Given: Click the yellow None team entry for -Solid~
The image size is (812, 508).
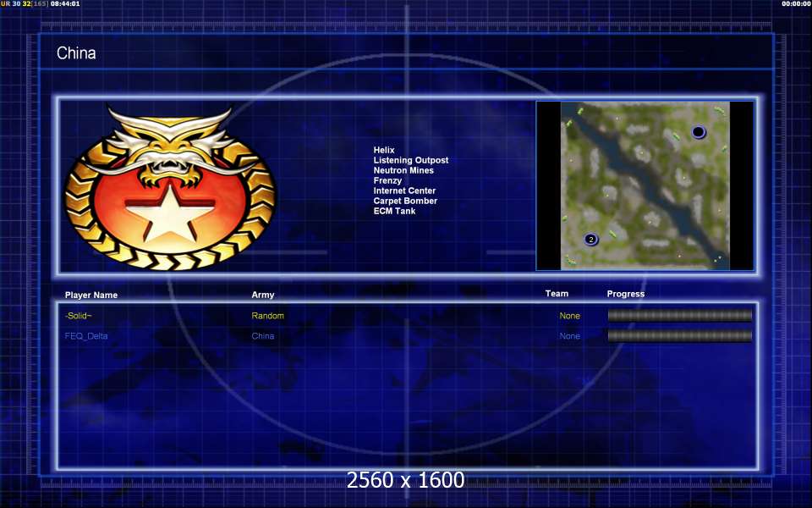Looking at the screenshot, I should 569,316.
